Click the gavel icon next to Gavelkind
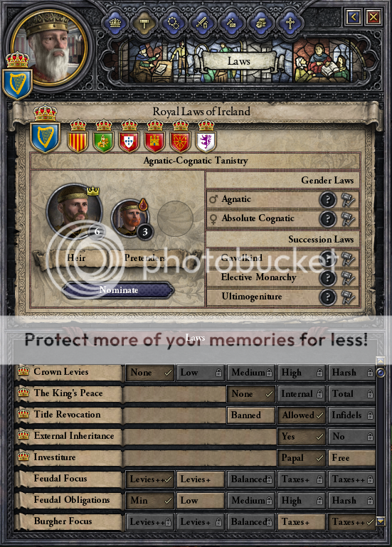Image resolution: width=392 pixels, height=547 pixels. [348, 259]
